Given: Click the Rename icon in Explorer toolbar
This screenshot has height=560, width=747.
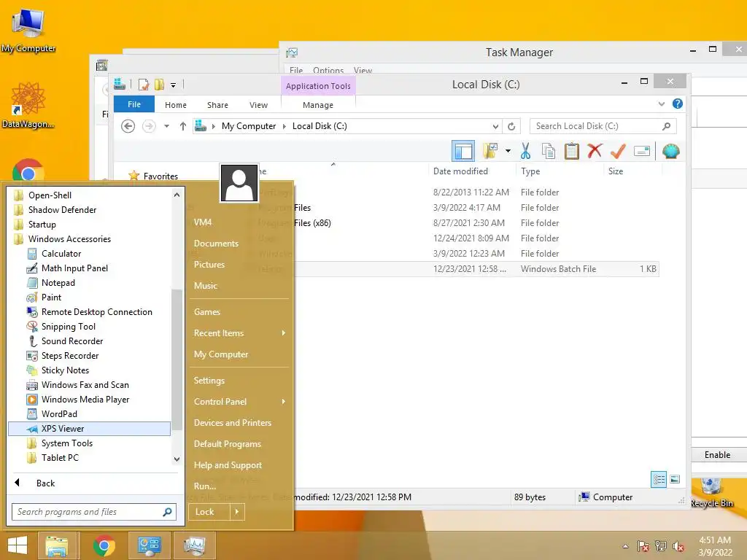Looking at the screenshot, I should coord(642,152).
